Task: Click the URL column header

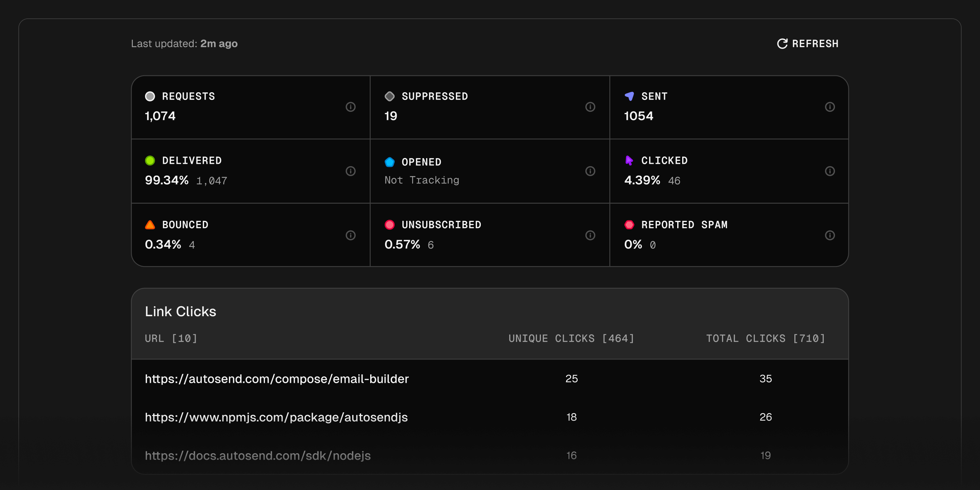Action: [x=171, y=338]
